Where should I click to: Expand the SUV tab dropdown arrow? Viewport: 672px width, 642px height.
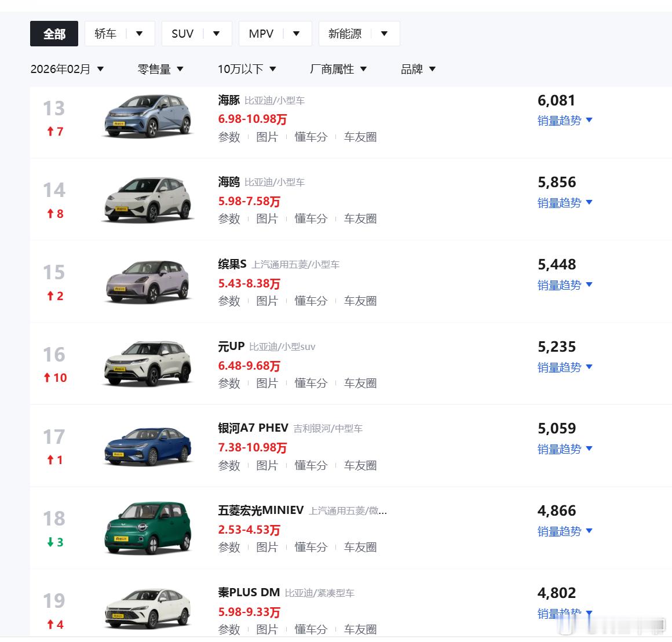(217, 34)
